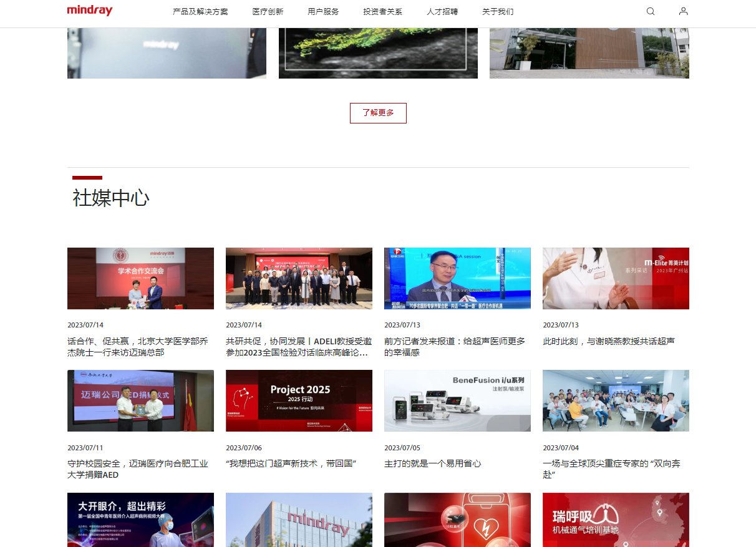
Task: Open article 前方记者发来报道:给超声医师更多的幸福感
Action: [x=455, y=347]
